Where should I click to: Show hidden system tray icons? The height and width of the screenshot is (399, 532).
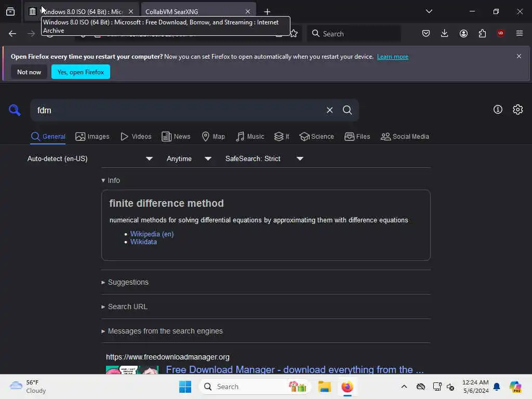(x=404, y=387)
